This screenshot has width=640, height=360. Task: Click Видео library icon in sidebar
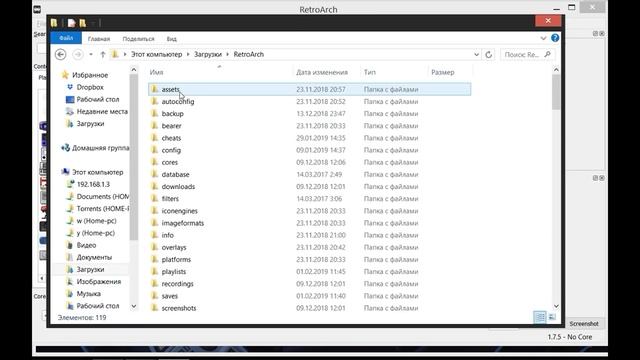(70, 245)
